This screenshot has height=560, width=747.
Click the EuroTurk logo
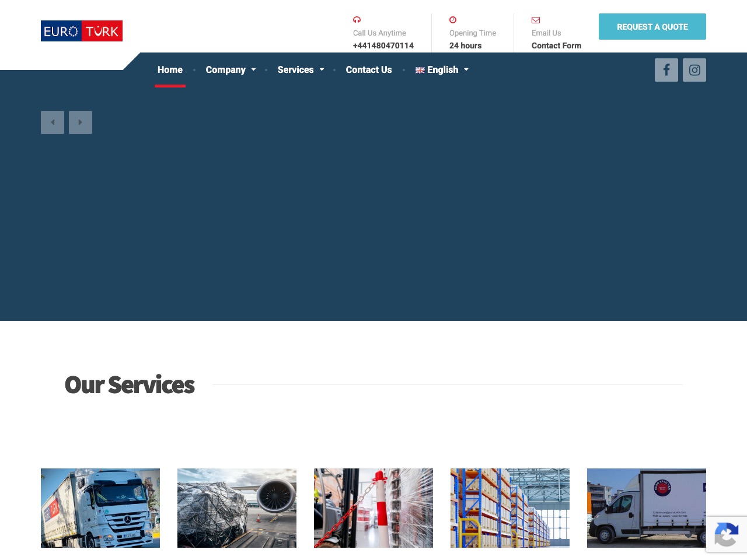tap(82, 31)
